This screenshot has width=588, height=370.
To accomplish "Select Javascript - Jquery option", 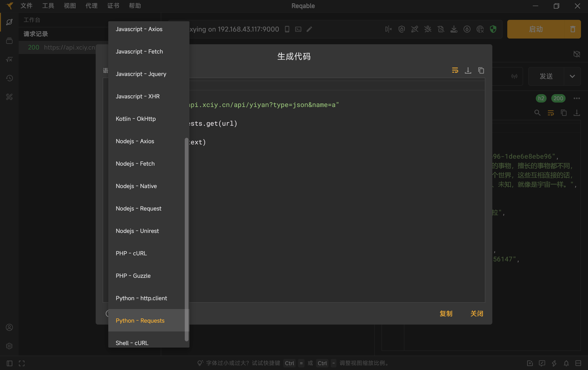I will 148,74.
